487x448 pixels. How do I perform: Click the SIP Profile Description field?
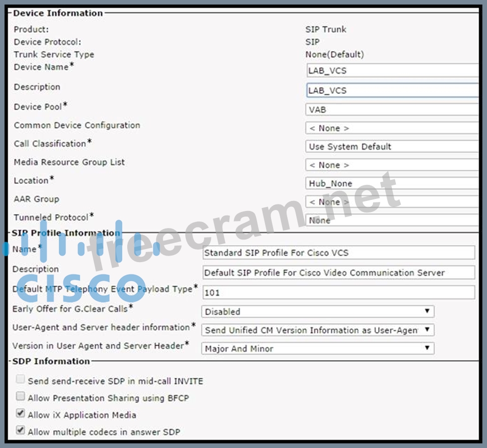[338, 273]
